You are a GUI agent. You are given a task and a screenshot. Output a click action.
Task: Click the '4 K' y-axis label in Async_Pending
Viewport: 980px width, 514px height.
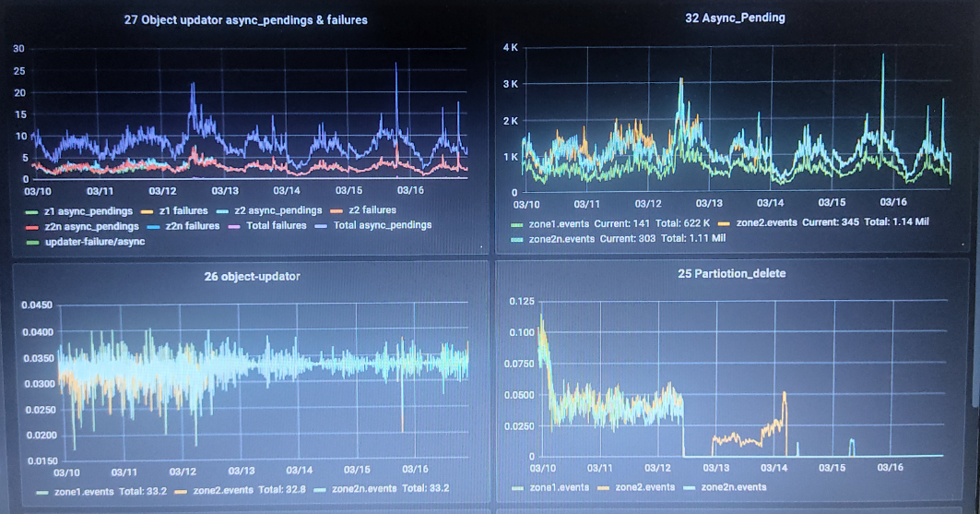click(x=511, y=47)
